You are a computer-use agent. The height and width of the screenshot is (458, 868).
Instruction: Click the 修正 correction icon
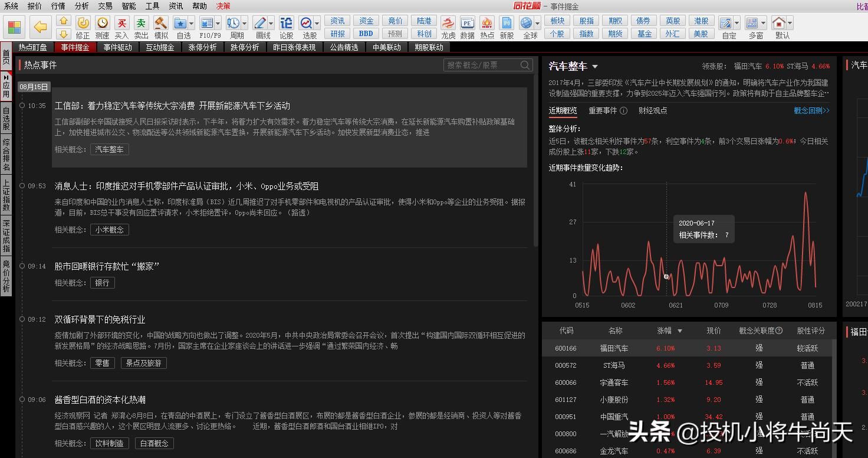pyautogui.click(x=83, y=23)
